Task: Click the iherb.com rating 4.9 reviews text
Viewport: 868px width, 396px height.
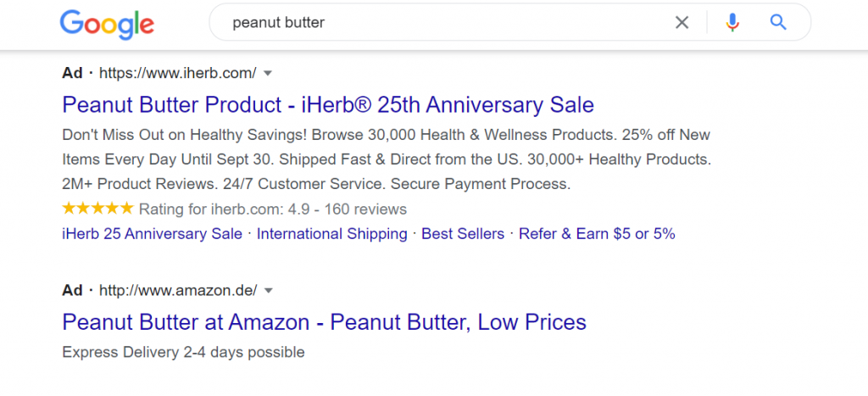Action: (x=272, y=209)
